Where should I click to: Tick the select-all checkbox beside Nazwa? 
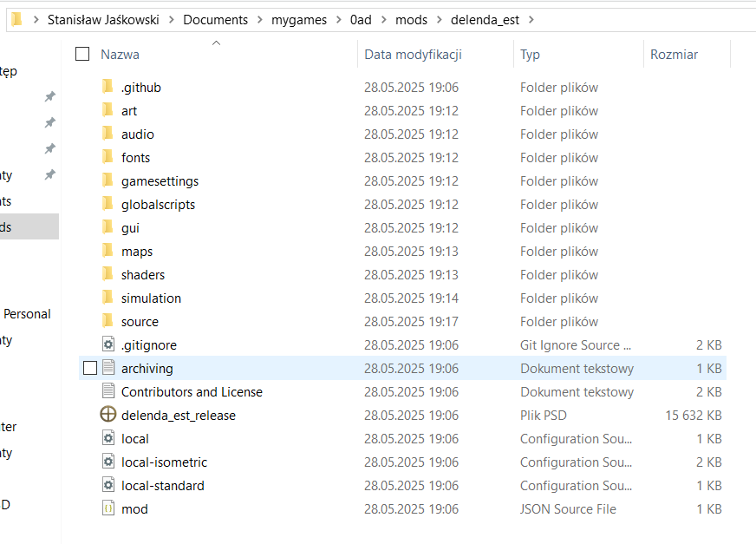(x=82, y=54)
